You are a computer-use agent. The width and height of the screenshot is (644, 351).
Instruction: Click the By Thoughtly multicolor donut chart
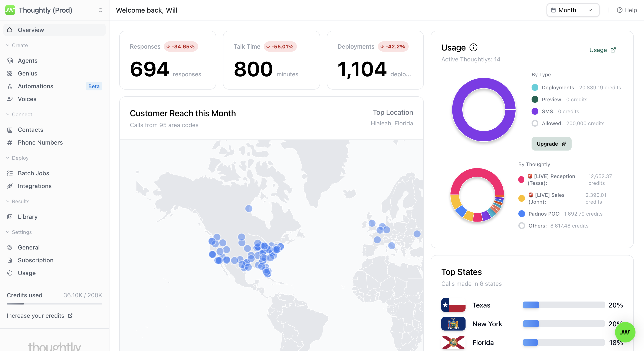click(477, 195)
